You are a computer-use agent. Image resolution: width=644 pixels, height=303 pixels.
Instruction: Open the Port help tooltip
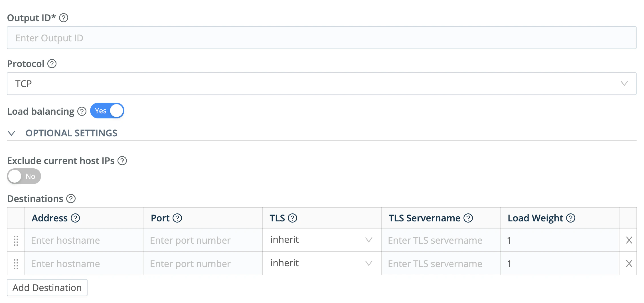pos(177,218)
